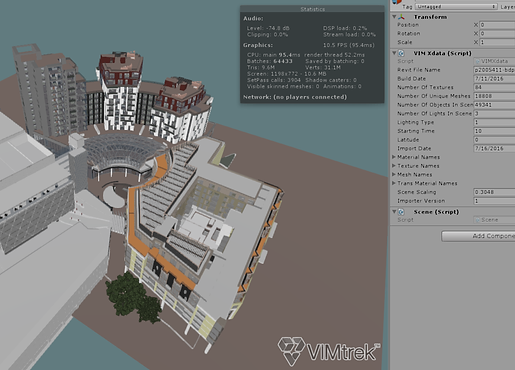The height and width of the screenshot is (370, 515).
Task: Click the Scene Scaling value field
Action: [494, 192]
